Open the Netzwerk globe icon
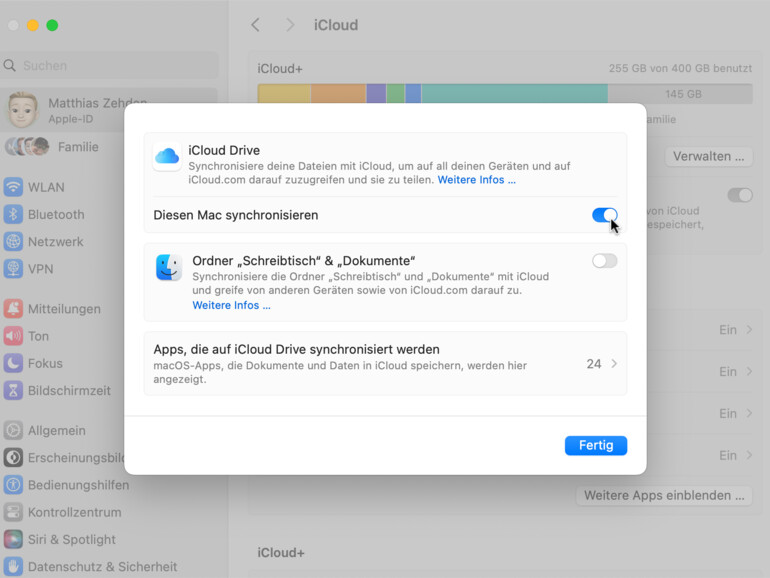The width and height of the screenshot is (770, 578). (x=13, y=242)
